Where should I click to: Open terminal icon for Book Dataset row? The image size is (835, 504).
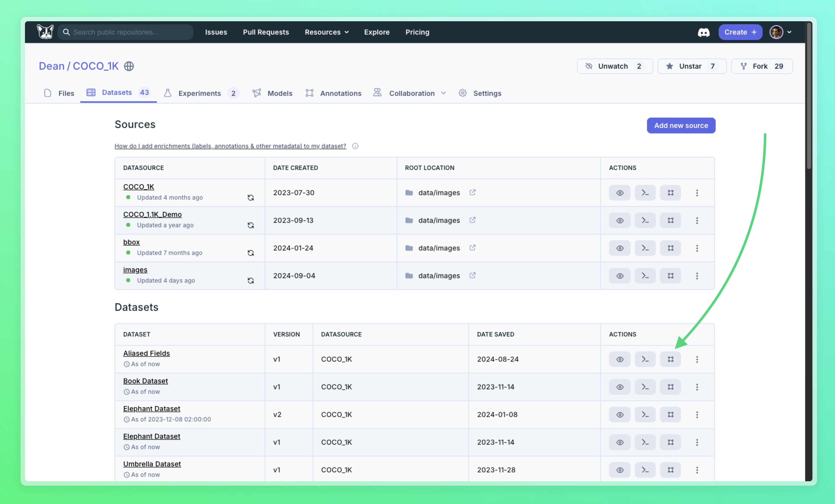pyautogui.click(x=645, y=387)
